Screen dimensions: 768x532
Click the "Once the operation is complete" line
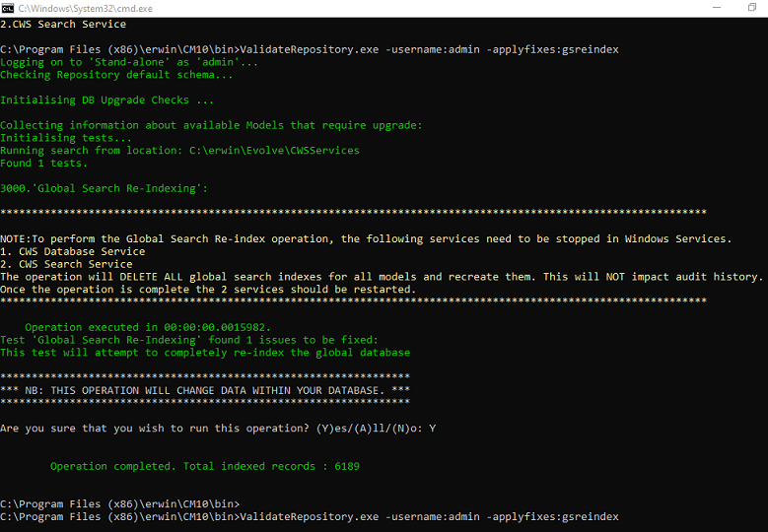[207, 290]
